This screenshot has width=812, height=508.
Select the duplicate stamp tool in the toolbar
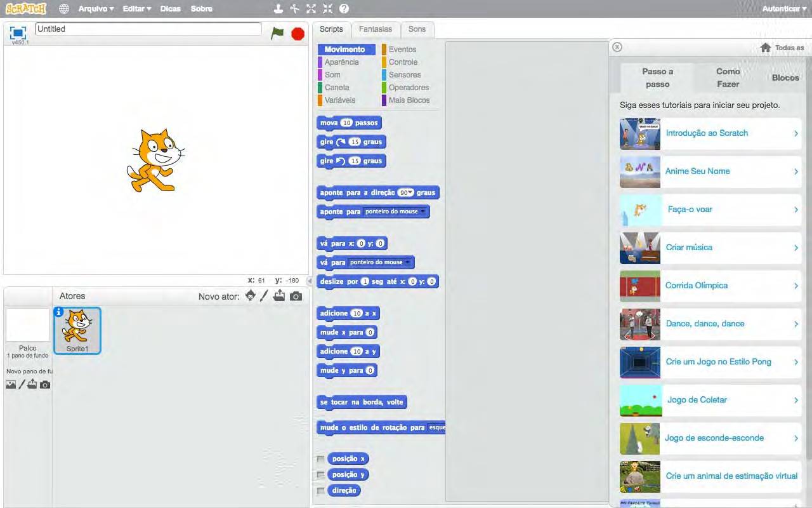[x=279, y=8]
